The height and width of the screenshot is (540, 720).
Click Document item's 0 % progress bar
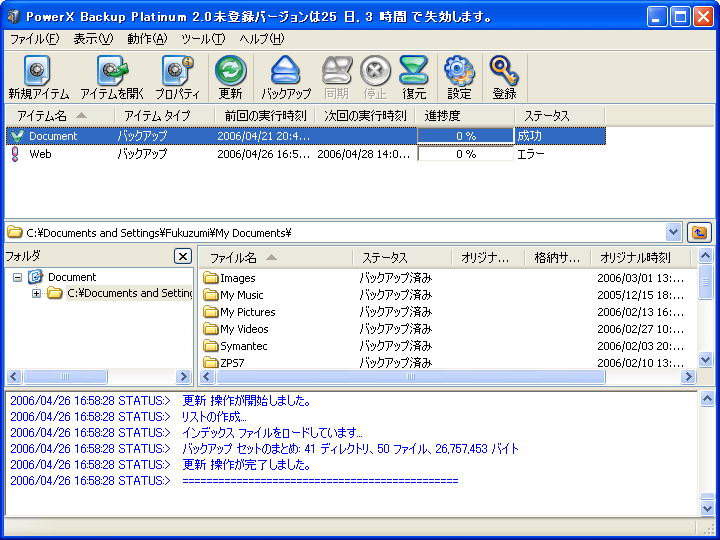[466, 136]
